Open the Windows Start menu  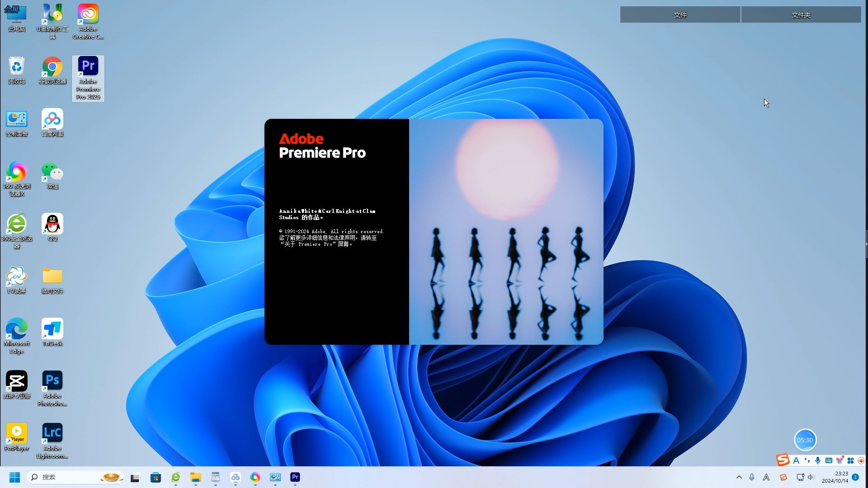click(14, 477)
